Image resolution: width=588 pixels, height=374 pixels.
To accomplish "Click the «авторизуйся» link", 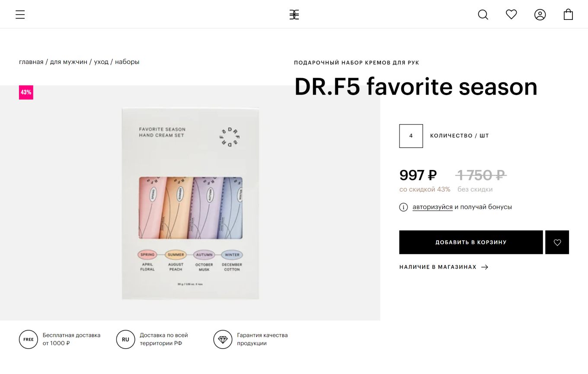I will pyautogui.click(x=432, y=207).
